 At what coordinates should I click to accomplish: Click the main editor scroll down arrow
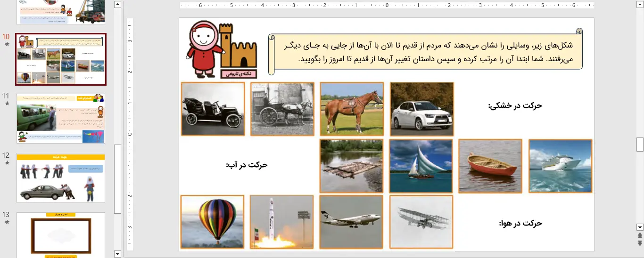tap(640, 227)
